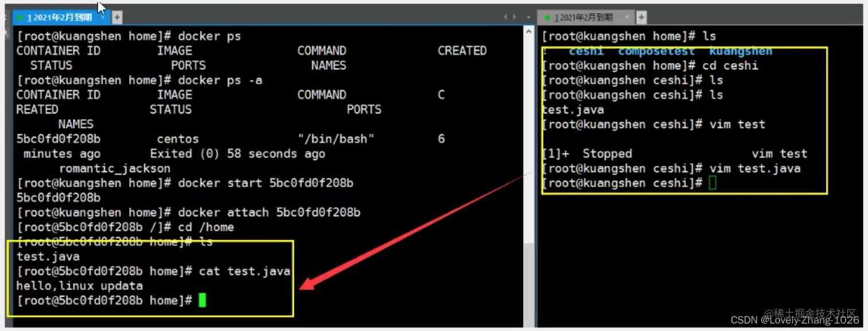
Task: Click the '"/bin/bash"' command value
Action: tap(336, 139)
